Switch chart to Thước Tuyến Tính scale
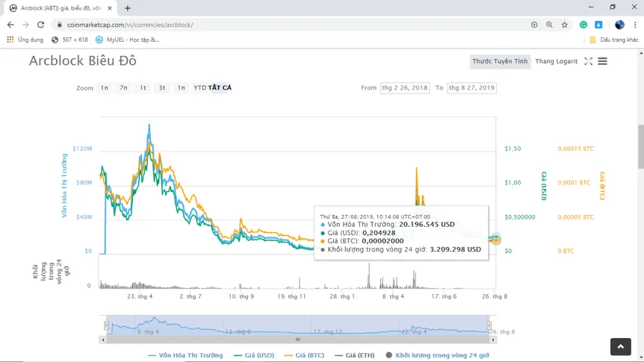Viewport: 644px width, 362px height. pos(500,61)
